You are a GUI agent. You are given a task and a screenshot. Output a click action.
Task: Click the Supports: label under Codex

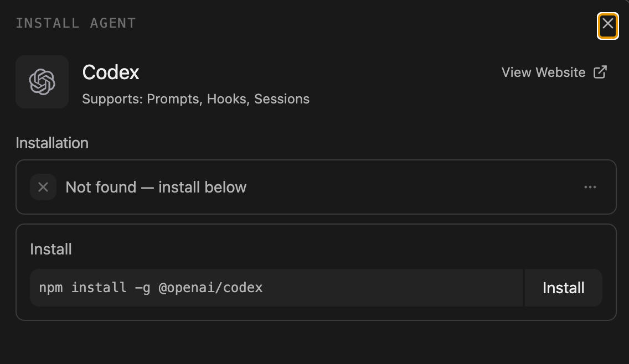[113, 99]
